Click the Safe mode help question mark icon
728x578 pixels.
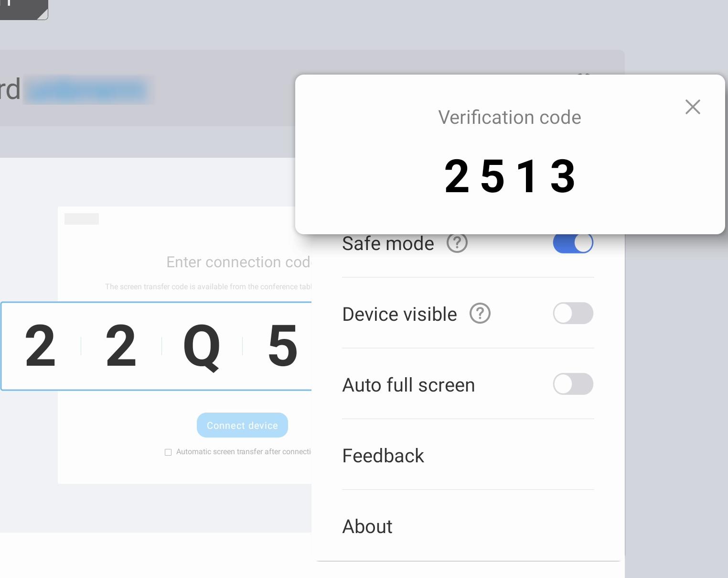[457, 243]
